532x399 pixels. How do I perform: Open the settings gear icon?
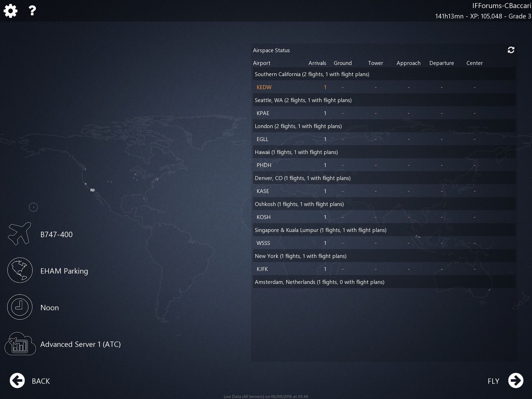click(11, 11)
